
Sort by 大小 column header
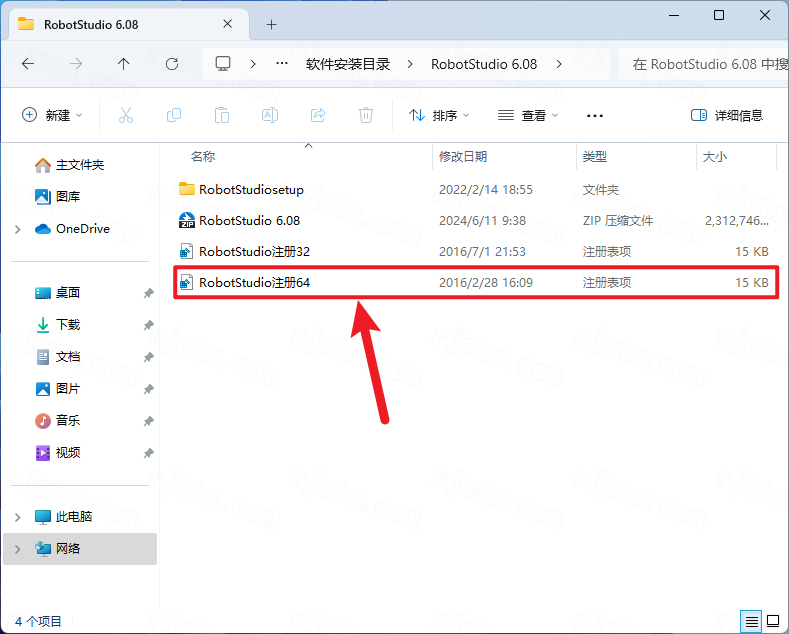715,156
